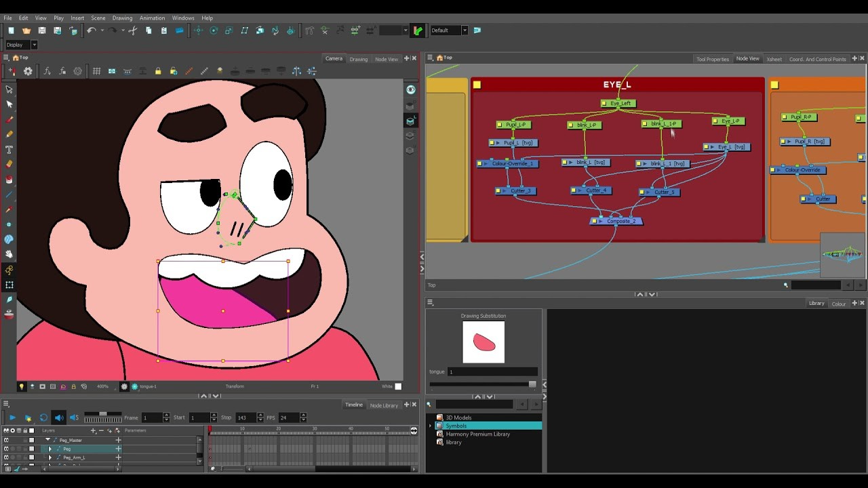Image resolution: width=868 pixels, height=488 pixels.
Task: Delete the layer with the minus in the Layers header
Action: tap(101, 430)
